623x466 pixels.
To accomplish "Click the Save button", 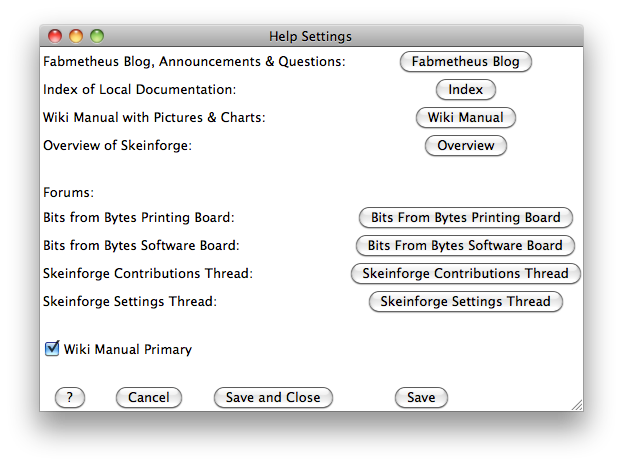I will 421,397.
